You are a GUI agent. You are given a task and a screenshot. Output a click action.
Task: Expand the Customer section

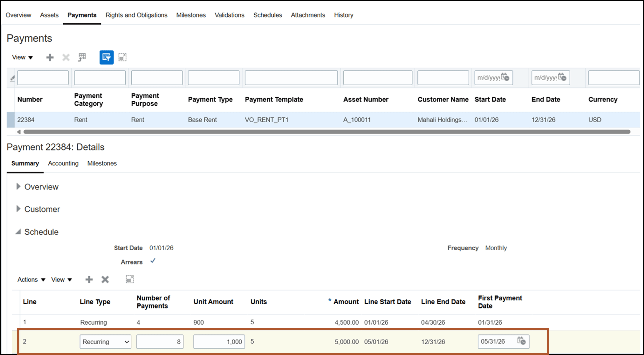pos(18,209)
